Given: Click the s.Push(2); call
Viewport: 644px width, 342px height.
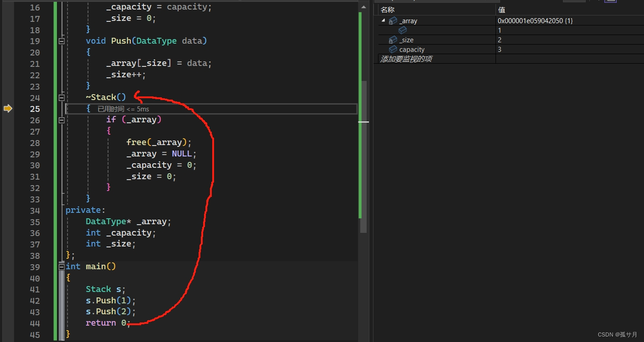Looking at the screenshot, I should 111,312.
